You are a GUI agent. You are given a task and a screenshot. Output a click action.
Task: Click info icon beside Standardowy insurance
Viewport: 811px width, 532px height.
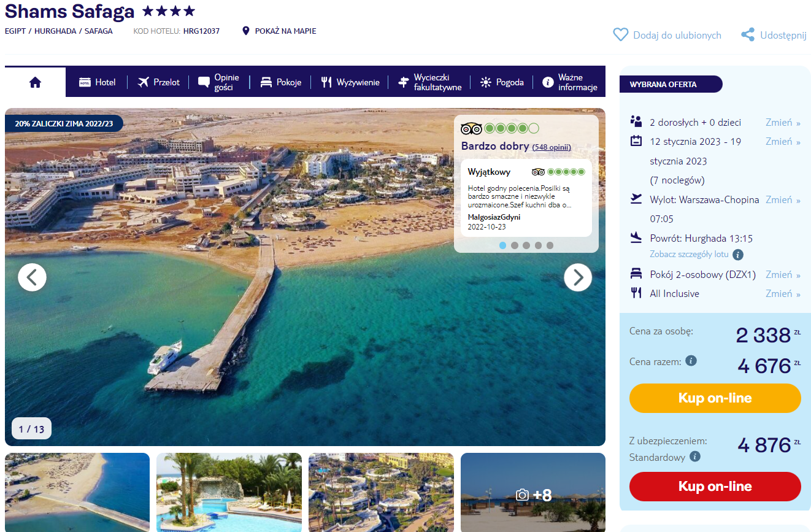(694, 457)
